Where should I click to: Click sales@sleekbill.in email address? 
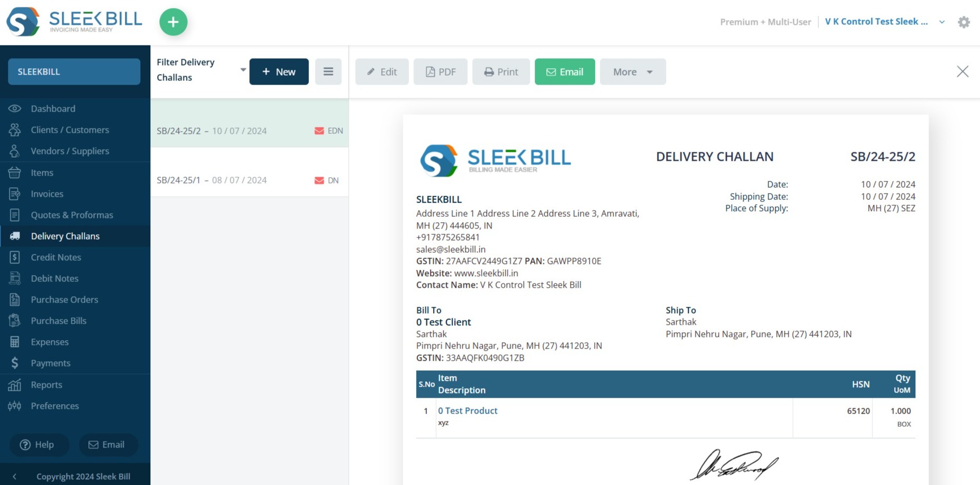(451, 249)
